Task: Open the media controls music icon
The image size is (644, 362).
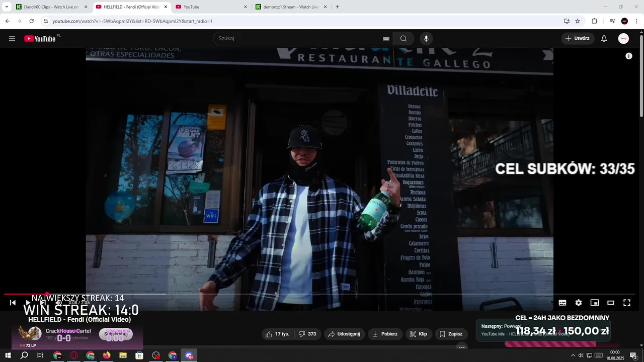Action: pyautogui.click(x=612, y=21)
